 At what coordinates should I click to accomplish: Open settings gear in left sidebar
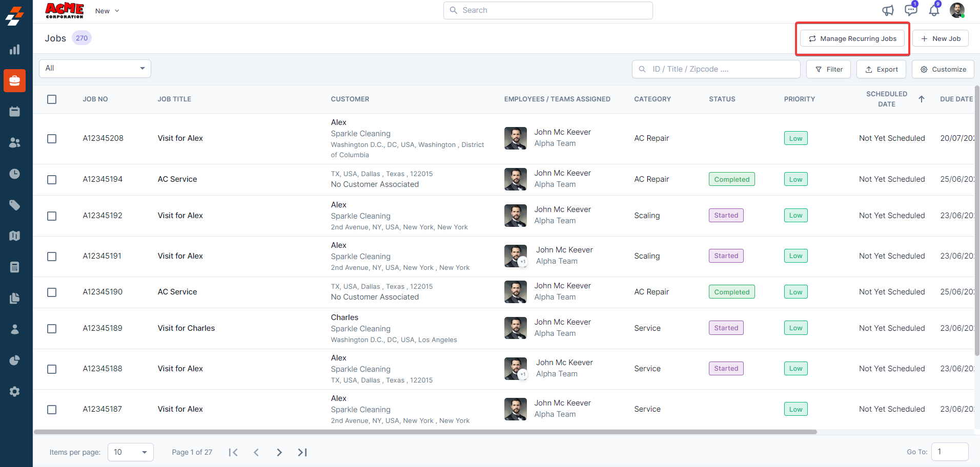[15, 392]
